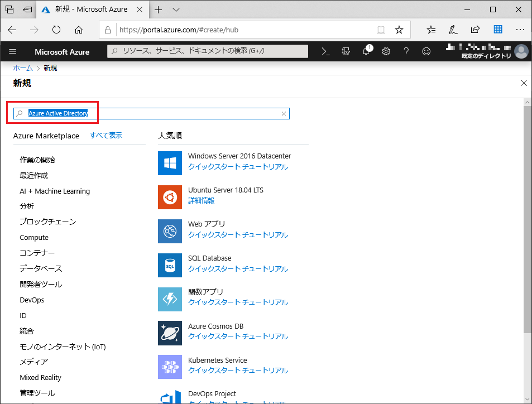
Task: Open the Ubuntu Server 詳細情報 link
Action: [201, 201]
